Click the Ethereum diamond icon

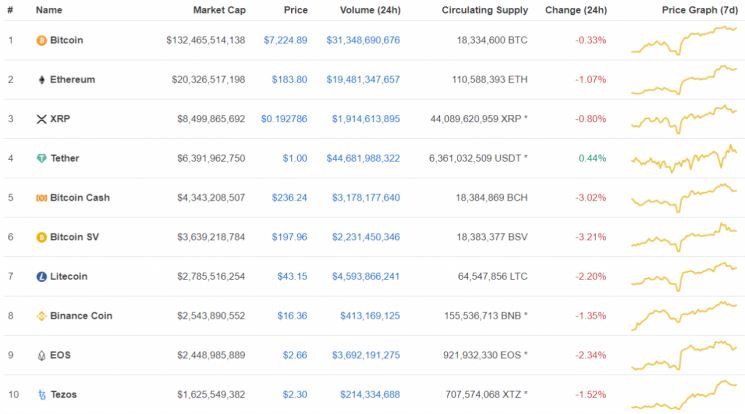pos(41,80)
